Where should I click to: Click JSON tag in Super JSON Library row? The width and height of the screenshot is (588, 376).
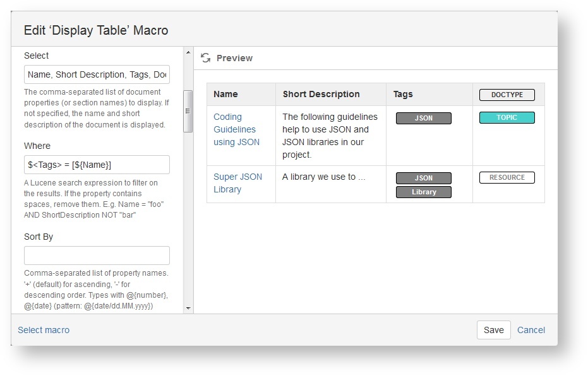[423, 178]
